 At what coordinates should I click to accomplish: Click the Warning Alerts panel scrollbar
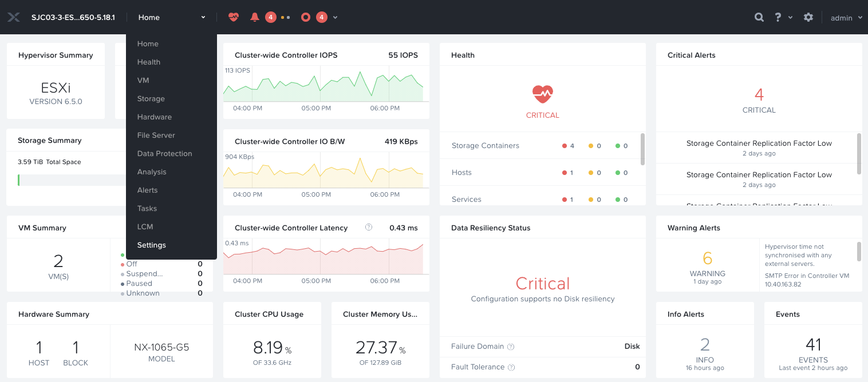point(859,251)
